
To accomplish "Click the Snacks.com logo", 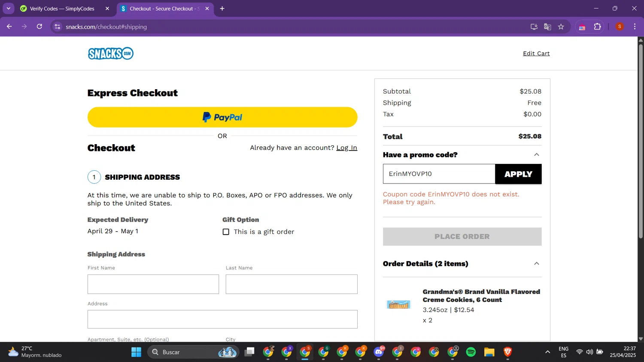I will (111, 54).
